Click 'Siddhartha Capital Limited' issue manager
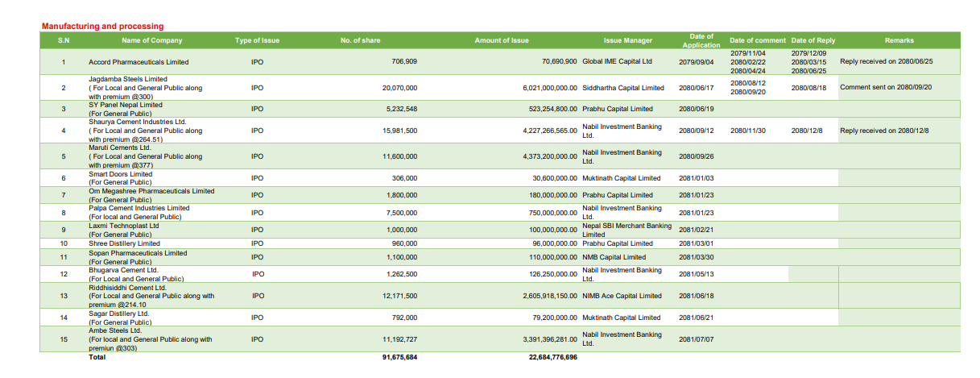This screenshot has width=980, height=378. click(x=623, y=87)
